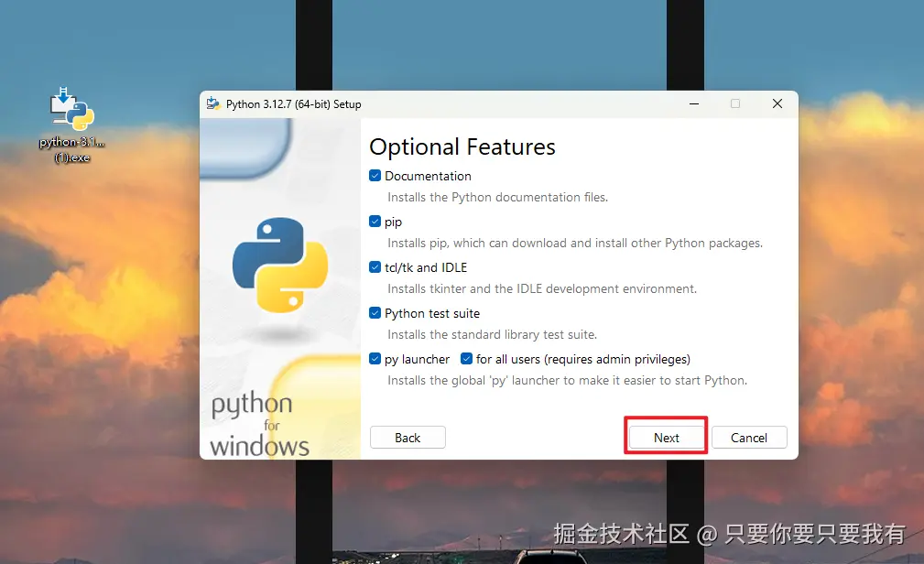
Task: Toggle the Python test suite checkbox
Action: coord(375,313)
